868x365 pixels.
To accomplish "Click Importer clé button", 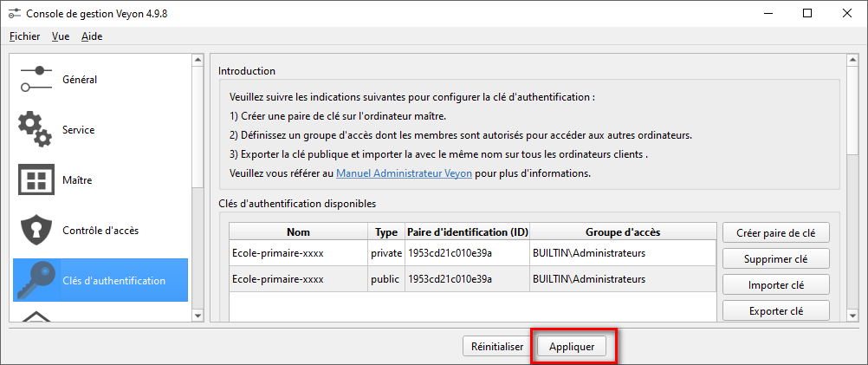I will click(x=775, y=284).
